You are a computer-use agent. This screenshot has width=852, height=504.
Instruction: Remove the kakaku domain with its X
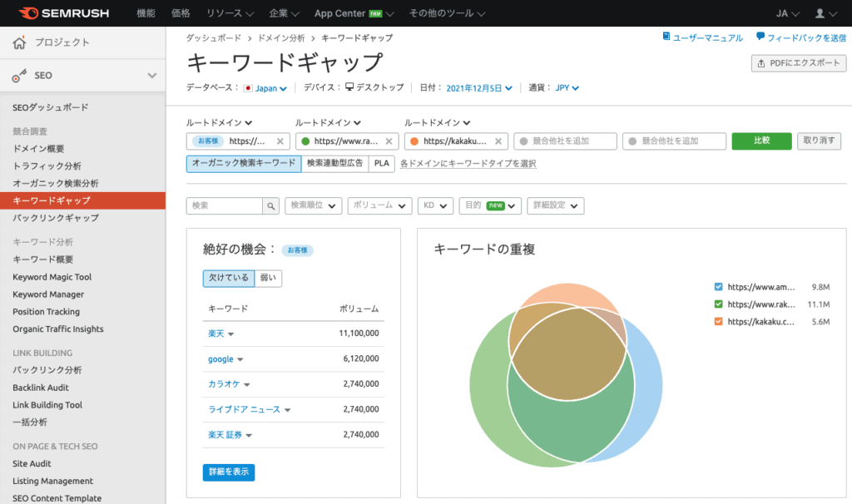498,141
